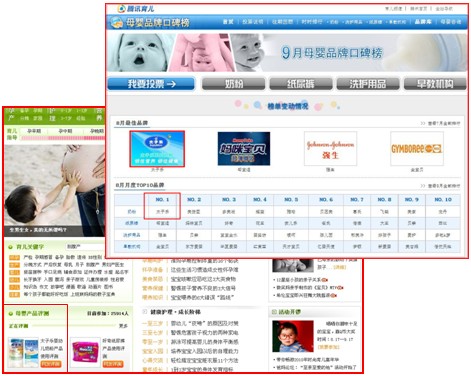Select the 纸尿裤 category tab

point(301,84)
